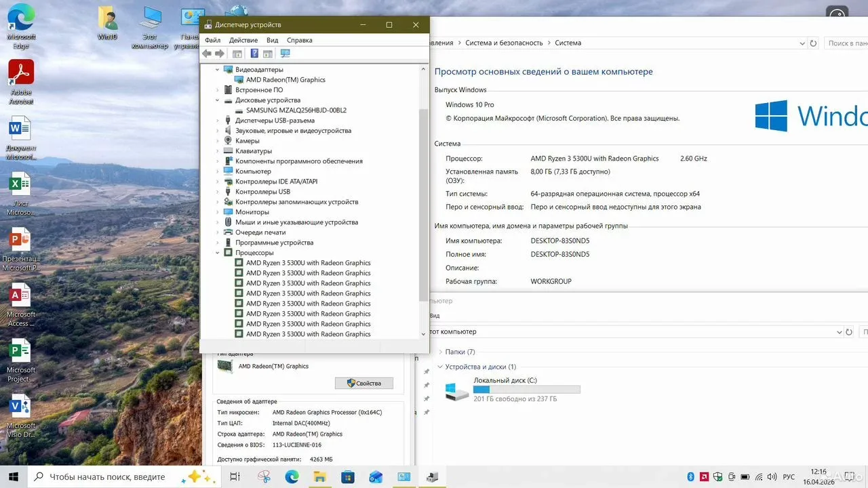Expand the Встроенное ПО category
This screenshot has height=488, width=868.
[x=218, y=90]
